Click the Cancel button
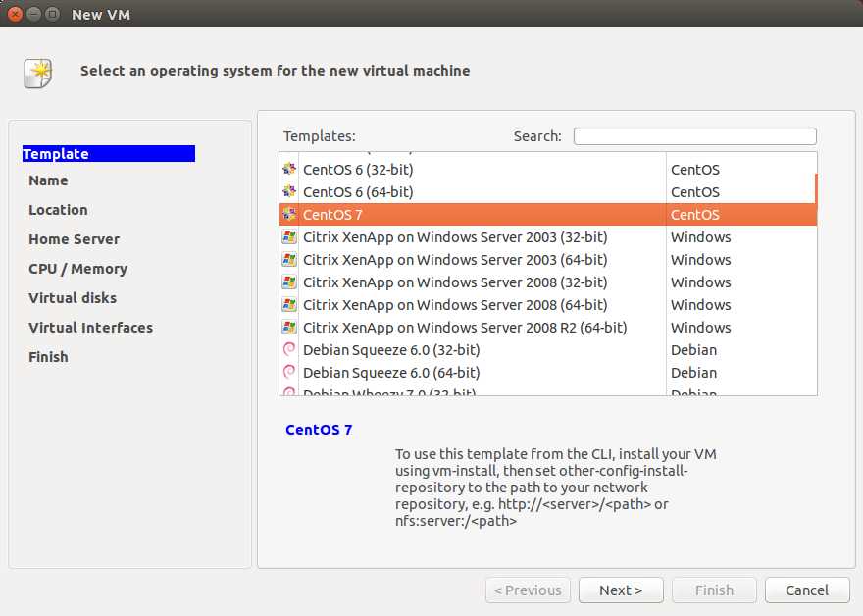This screenshot has height=616, width=863. pyautogui.click(x=807, y=590)
